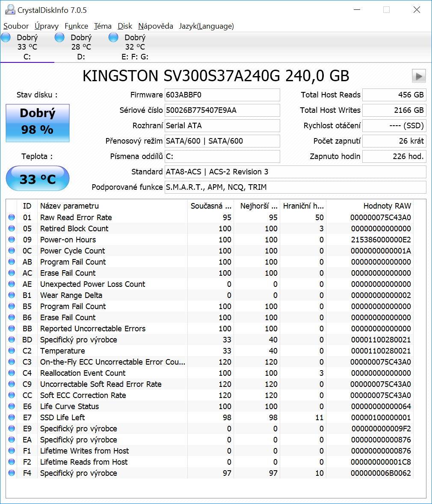
Task: Click the ID column header
Action: pyautogui.click(x=27, y=206)
